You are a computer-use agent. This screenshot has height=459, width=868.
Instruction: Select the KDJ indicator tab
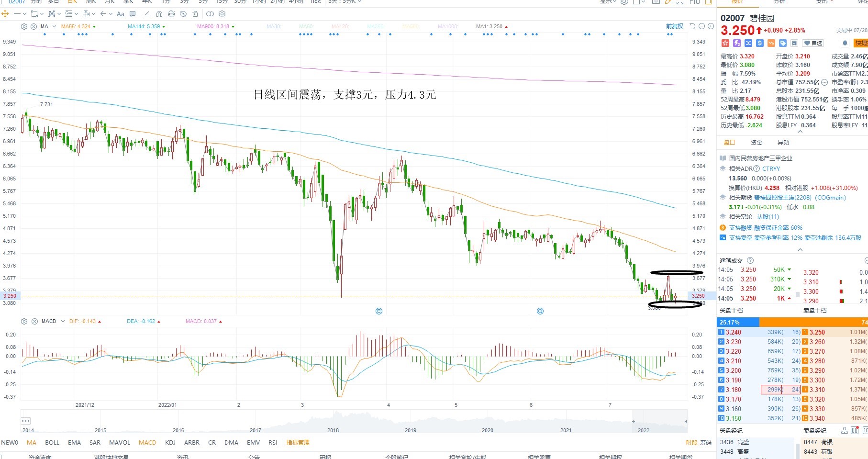point(170,443)
